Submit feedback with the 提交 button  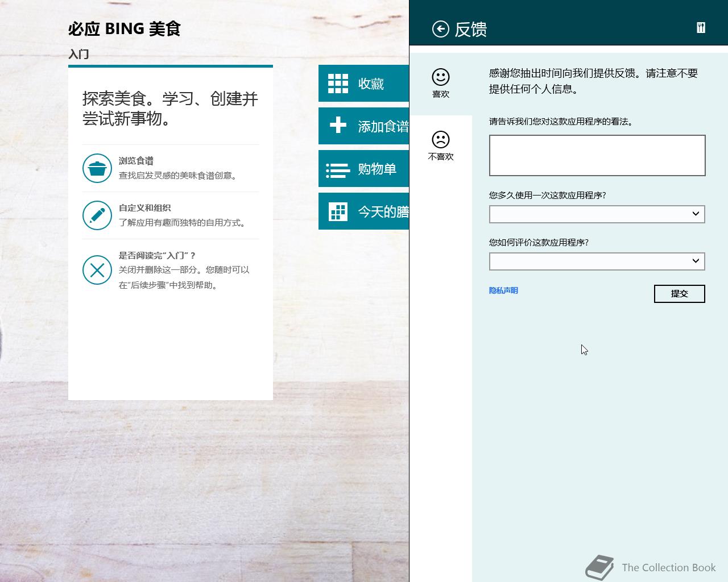680,294
